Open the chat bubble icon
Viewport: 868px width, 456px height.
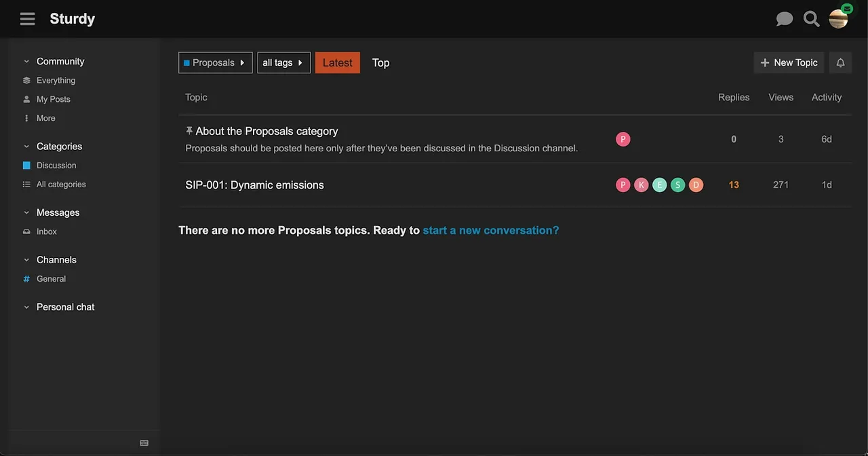tap(785, 19)
